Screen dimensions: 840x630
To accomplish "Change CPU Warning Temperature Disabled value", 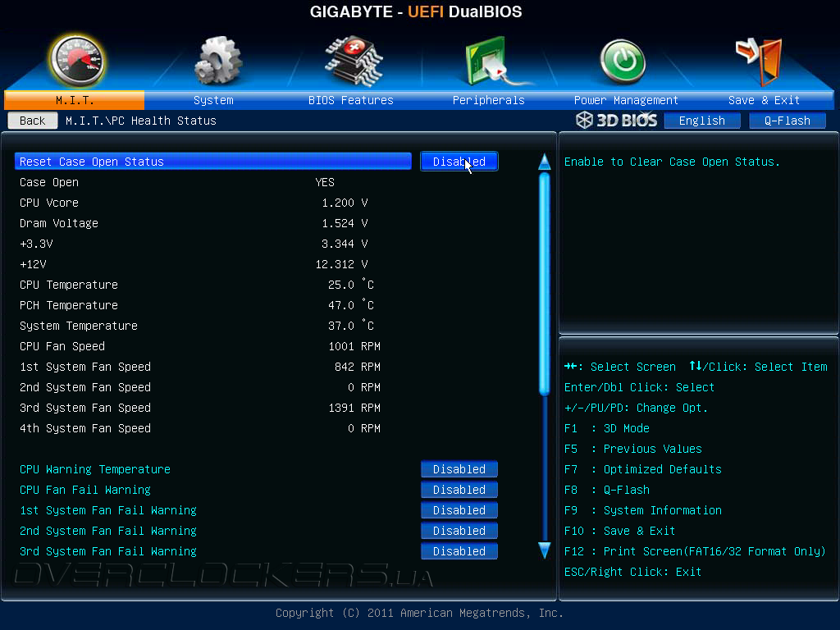I will (x=459, y=469).
